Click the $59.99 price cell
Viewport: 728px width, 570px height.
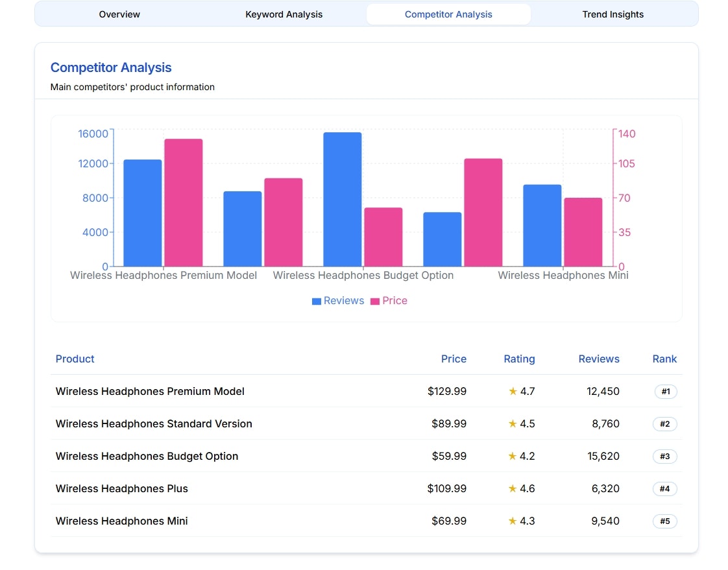point(449,457)
